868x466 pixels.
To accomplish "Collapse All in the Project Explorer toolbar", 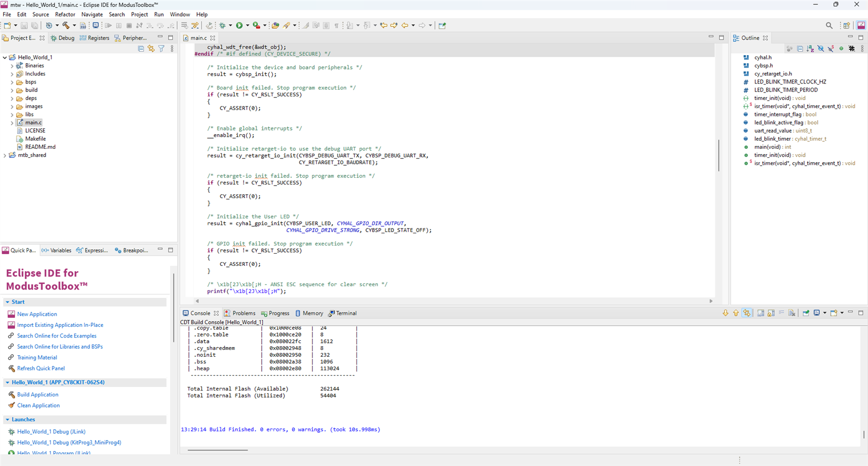I will coord(141,48).
